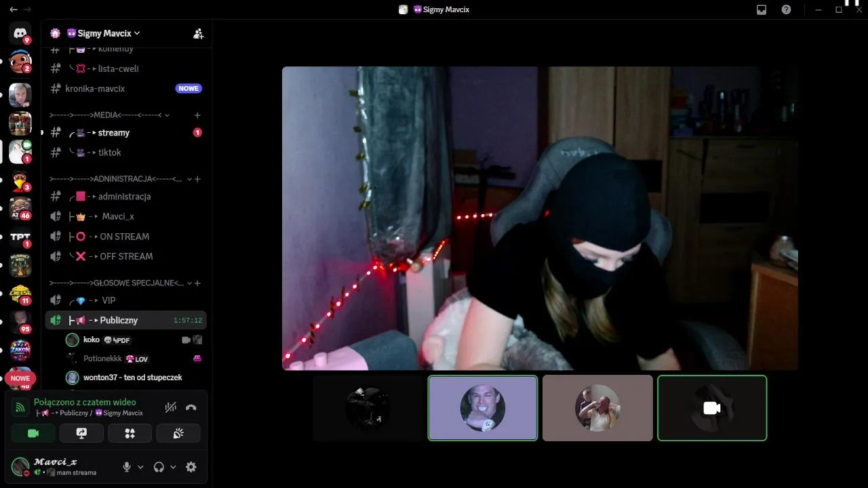This screenshot has height=488, width=868.
Task: Select dark avatar participant tile
Action: pyautogui.click(x=368, y=408)
